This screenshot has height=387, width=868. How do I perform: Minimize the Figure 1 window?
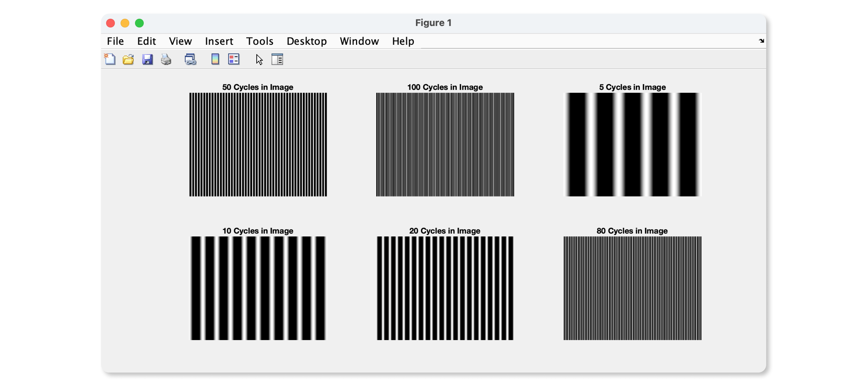click(125, 23)
